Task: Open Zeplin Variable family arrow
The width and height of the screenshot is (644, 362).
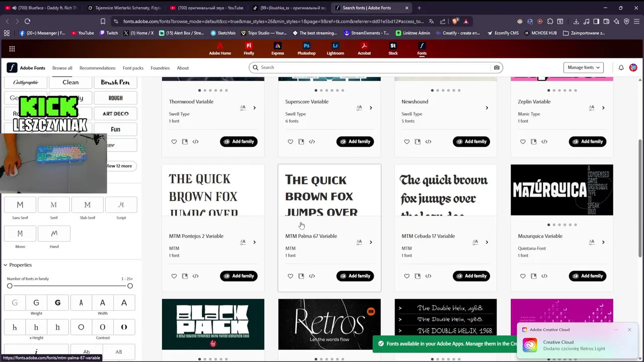Action: 603,108
